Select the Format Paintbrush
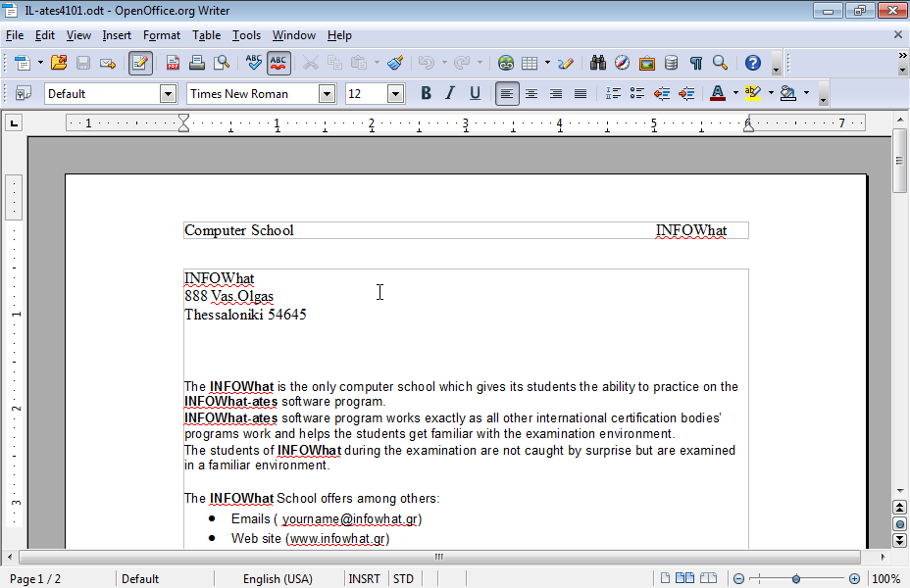This screenshot has width=910, height=588. (x=395, y=63)
